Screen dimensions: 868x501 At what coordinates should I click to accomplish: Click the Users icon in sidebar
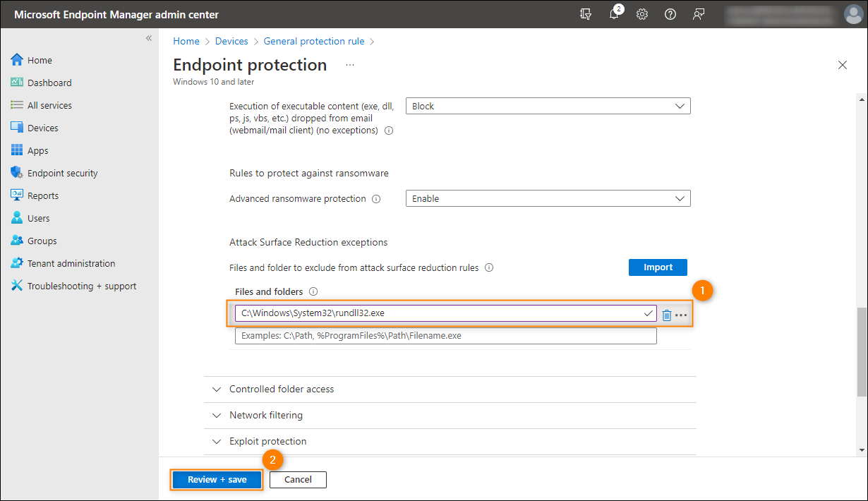17,218
